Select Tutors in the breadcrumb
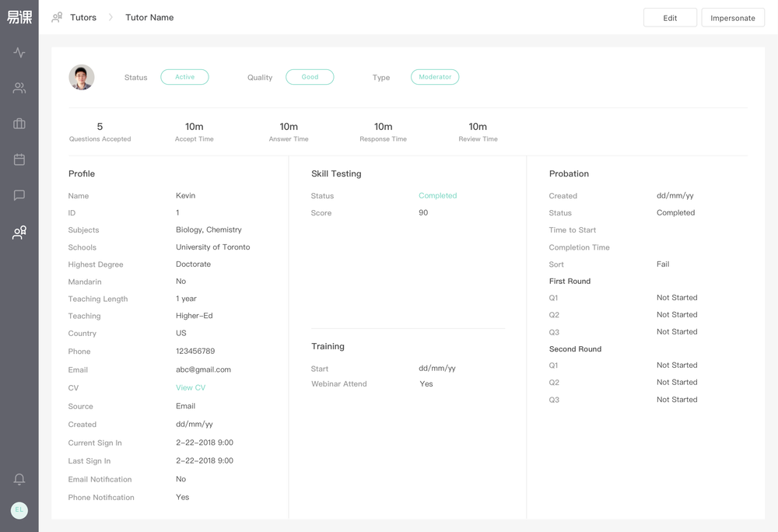This screenshot has height=532, width=778. (83, 16)
